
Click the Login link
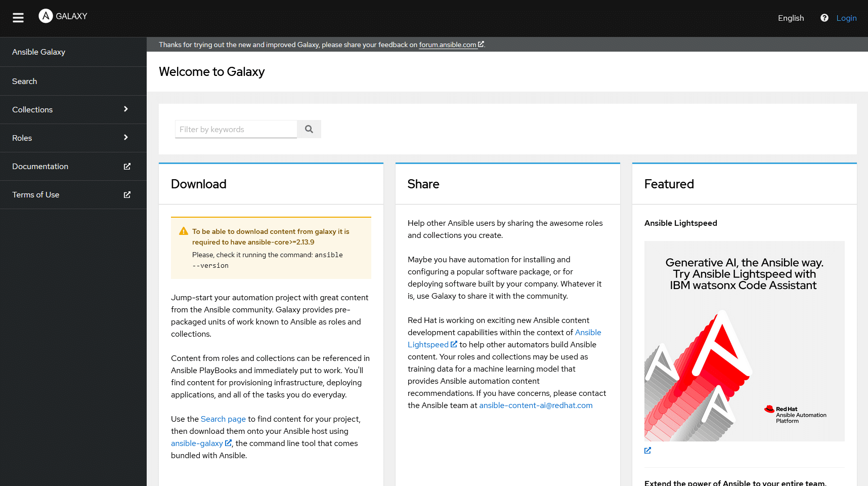[846, 18]
